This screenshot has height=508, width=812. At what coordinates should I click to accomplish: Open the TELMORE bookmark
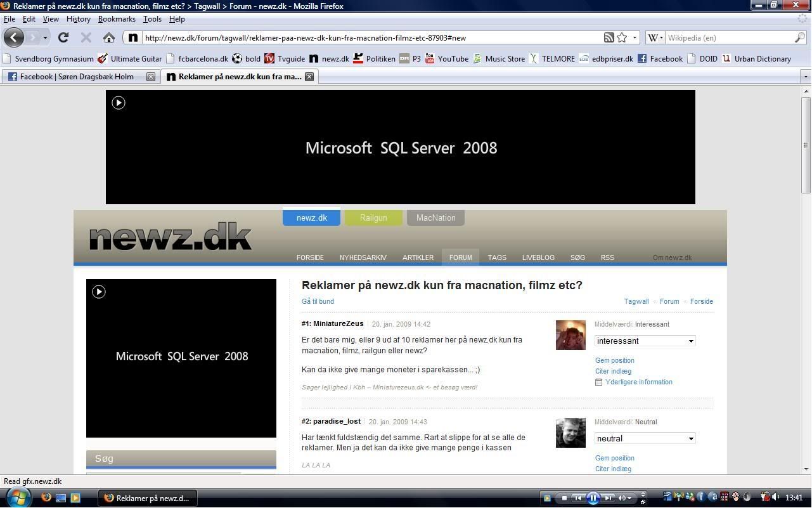click(x=552, y=58)
